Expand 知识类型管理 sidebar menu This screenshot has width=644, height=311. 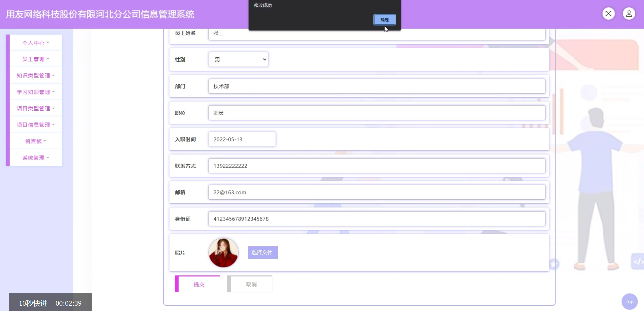click(36, 75)
